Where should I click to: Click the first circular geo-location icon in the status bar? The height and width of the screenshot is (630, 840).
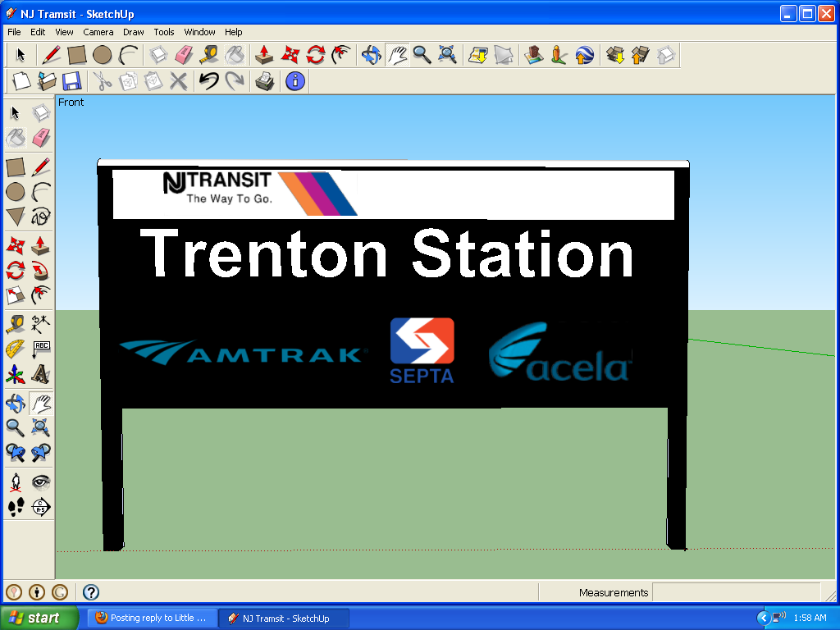point(14,592)
